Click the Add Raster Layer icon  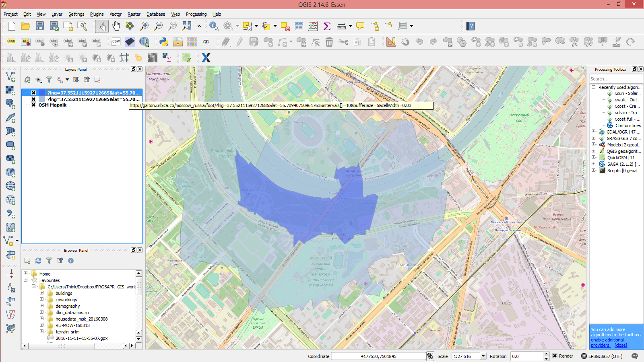pyautogui.click(x=10, y=90)
